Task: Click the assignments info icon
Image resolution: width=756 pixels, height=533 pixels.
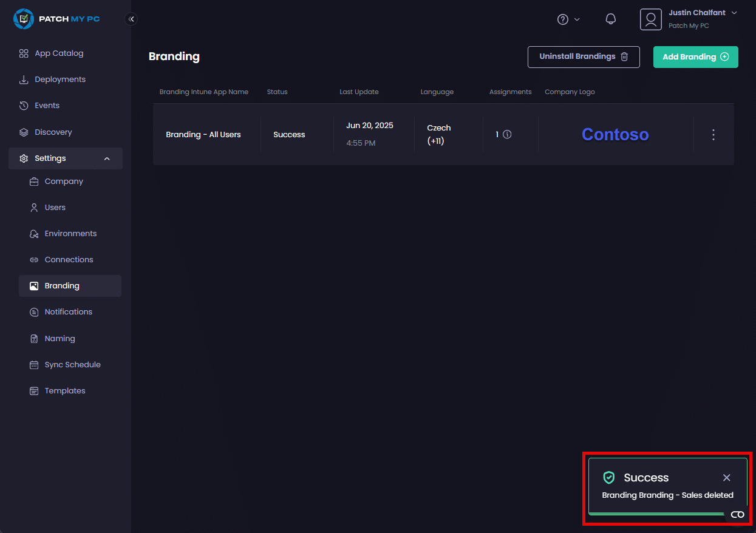Action: tap(507, 135)
